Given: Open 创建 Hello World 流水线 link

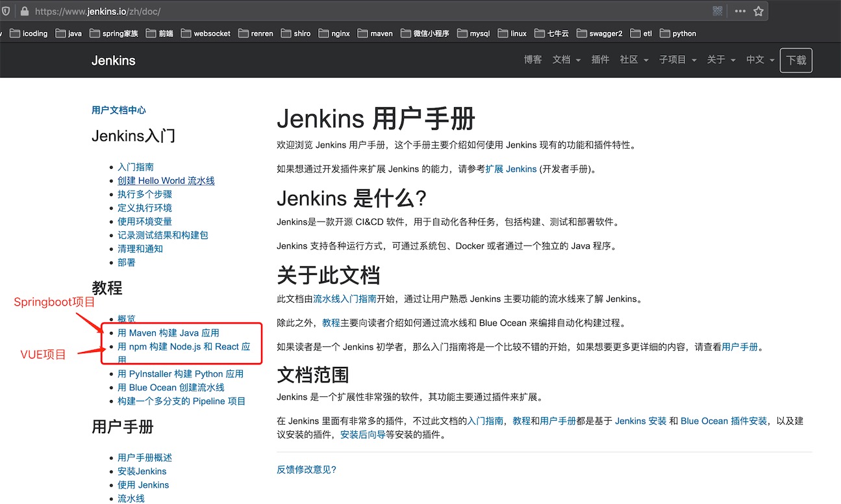Looking at the screenshot, I should pyautogui.click(x=166, y=181).
